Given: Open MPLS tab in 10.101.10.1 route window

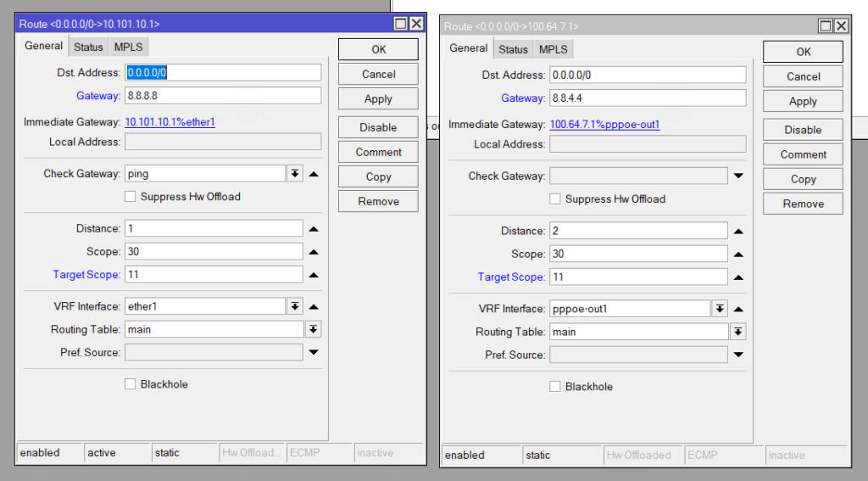Looking at the screenshot, I should coord(129,48).
